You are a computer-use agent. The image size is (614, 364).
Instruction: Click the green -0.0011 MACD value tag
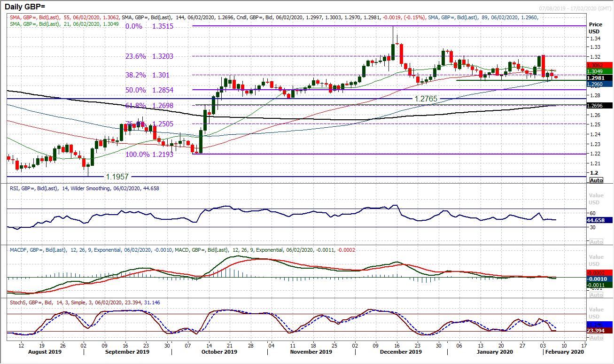coord(600,285)
